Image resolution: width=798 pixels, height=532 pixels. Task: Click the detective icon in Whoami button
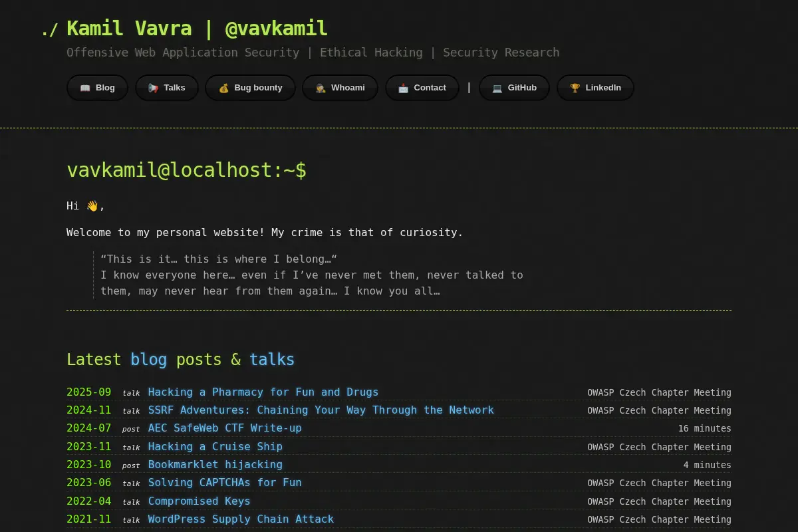pos(321,88)
